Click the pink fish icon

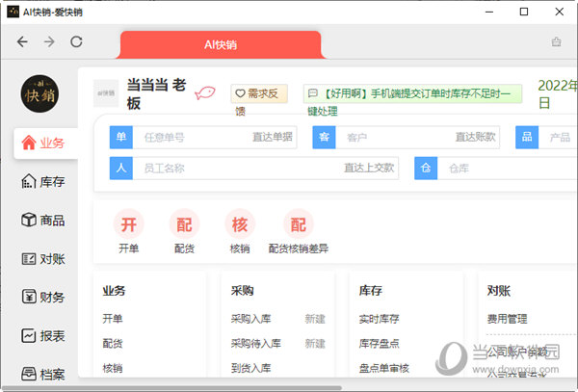coord(205,92)
